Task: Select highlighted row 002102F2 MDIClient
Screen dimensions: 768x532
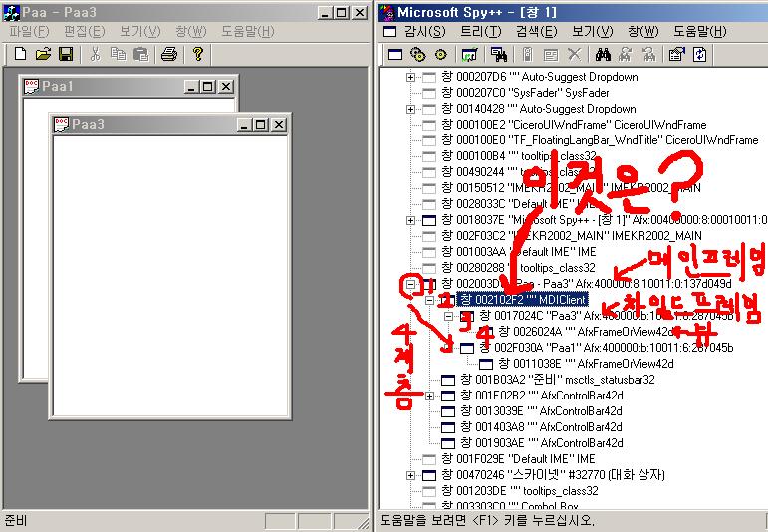Action: tap(523, 299)
